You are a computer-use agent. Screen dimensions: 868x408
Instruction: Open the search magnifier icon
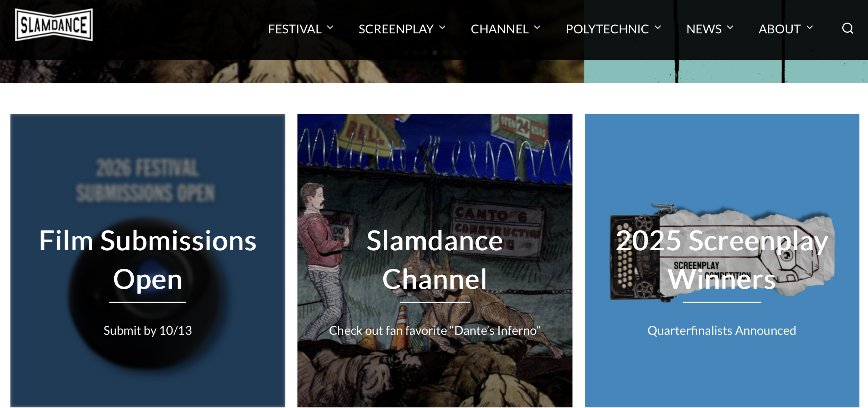point(847,28)
